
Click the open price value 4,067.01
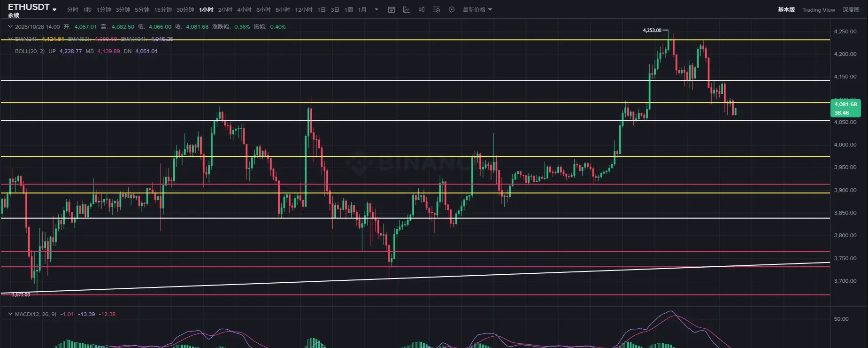(85, 27)
